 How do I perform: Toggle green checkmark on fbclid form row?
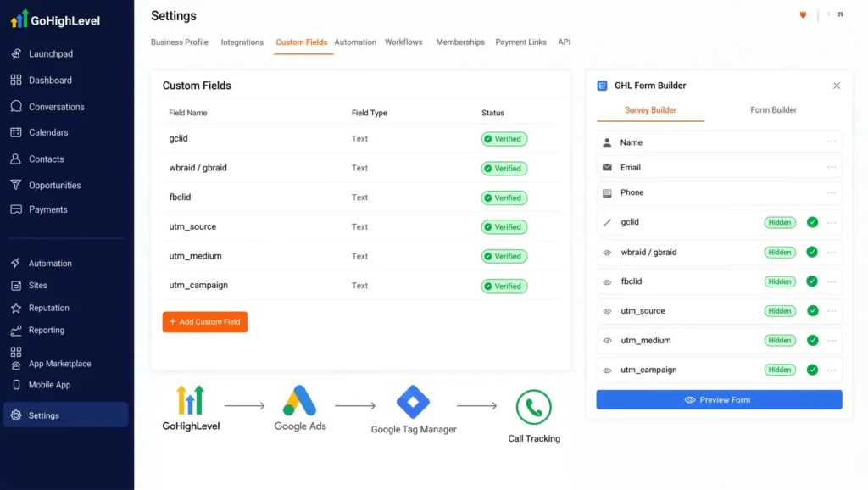coord(812,281)
